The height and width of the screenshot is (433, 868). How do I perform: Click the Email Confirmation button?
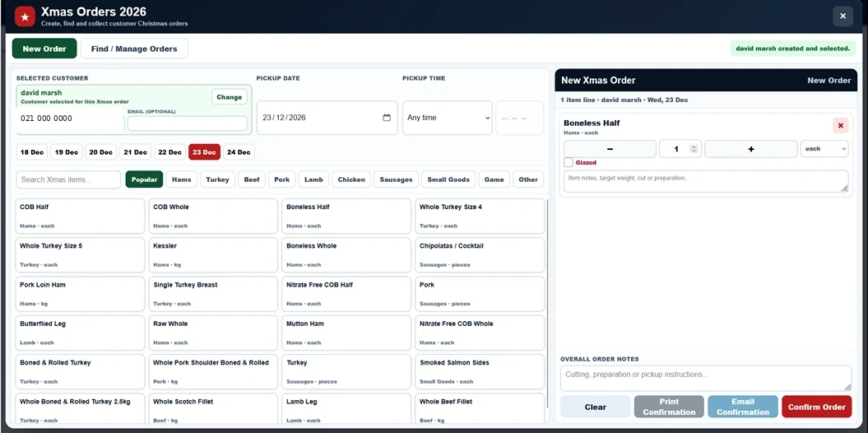coord(742,407)
